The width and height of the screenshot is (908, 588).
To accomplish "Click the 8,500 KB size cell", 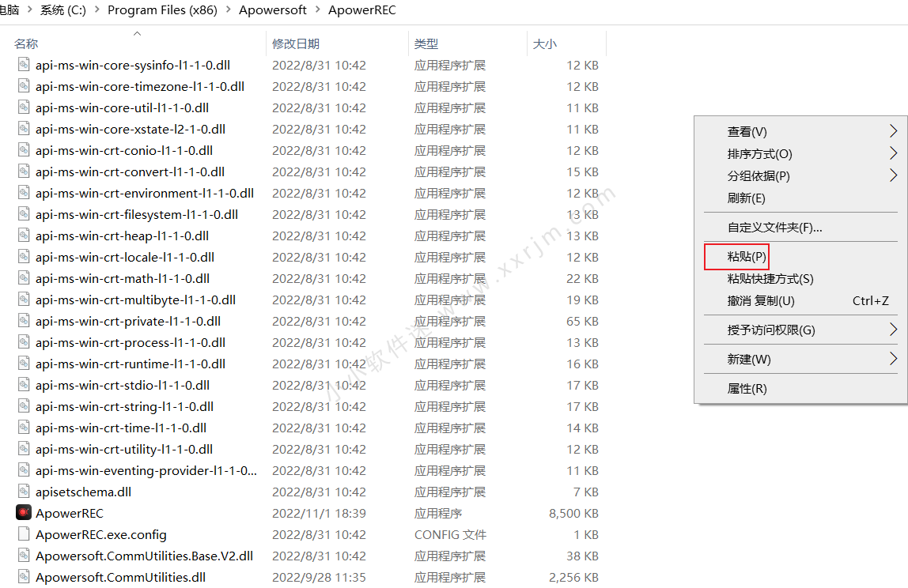I will coord(573,513).
